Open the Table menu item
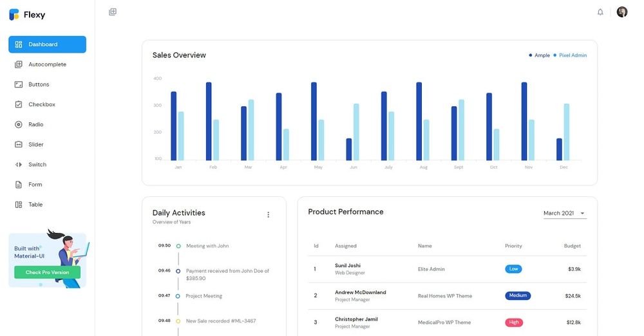The image size is (644, 336). pos(35,205)
